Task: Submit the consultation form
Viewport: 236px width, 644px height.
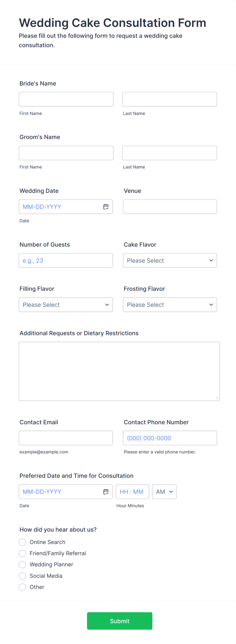Action: 120,621
